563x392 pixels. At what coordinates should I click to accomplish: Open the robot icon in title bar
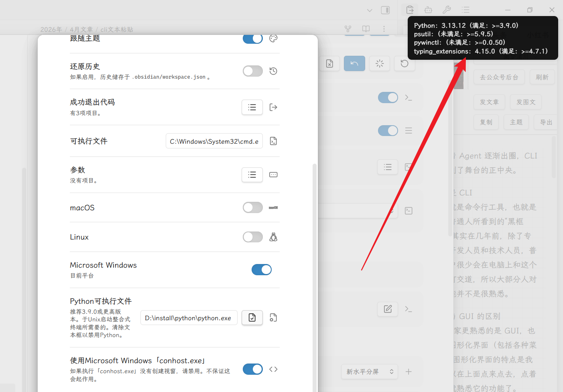pos(428,10)
